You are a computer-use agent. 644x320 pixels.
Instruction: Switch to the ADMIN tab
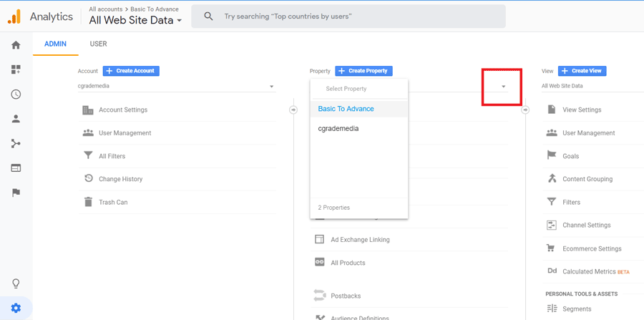coord(55,44)
